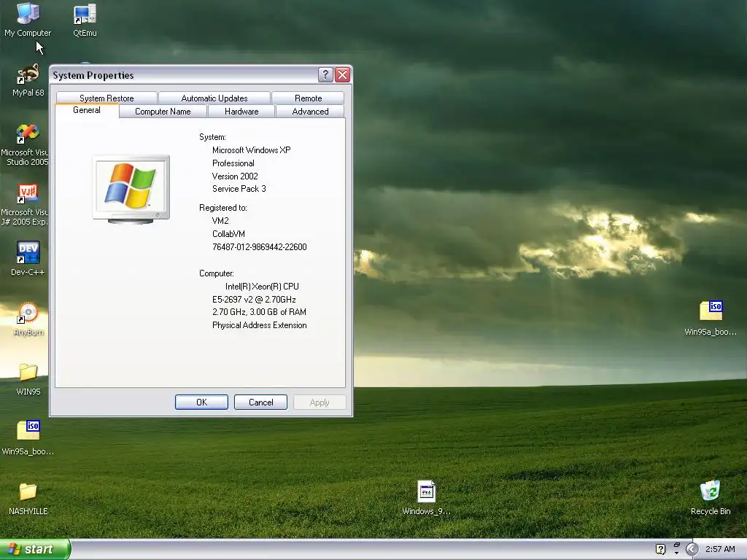The width and height of the screenshot is (747, 560).
Task: Click the System Properties title bar
Action: click(x=183, y=75)
